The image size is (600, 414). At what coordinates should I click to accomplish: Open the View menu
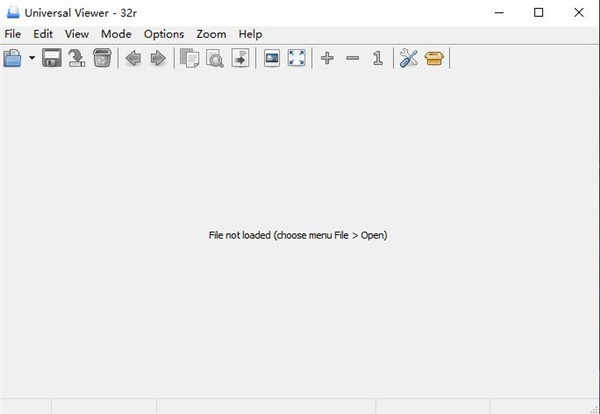point(77,34)
